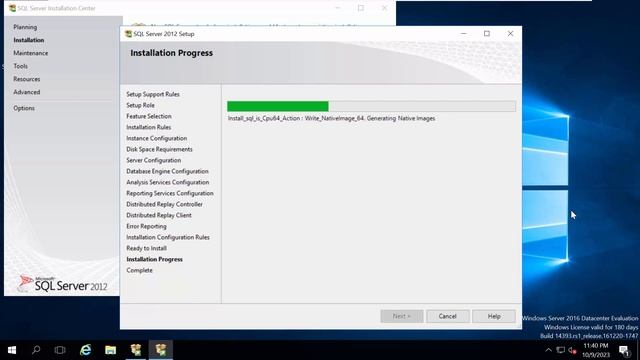Click the Ready to Install step

click(x=146, y=249)
